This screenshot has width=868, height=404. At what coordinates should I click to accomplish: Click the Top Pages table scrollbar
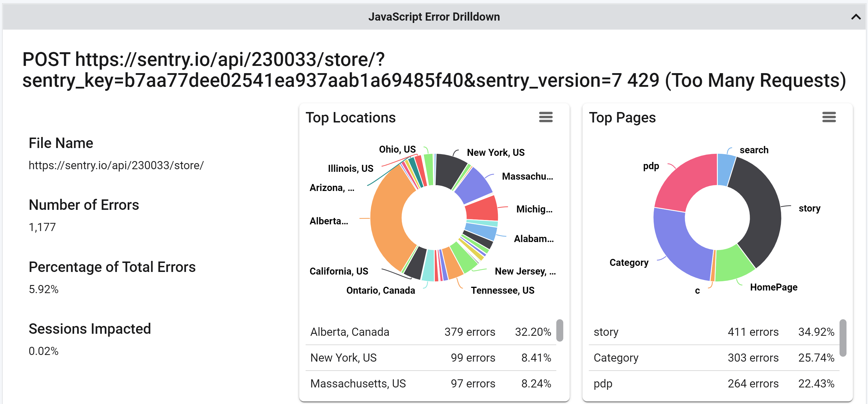(843, 338)
